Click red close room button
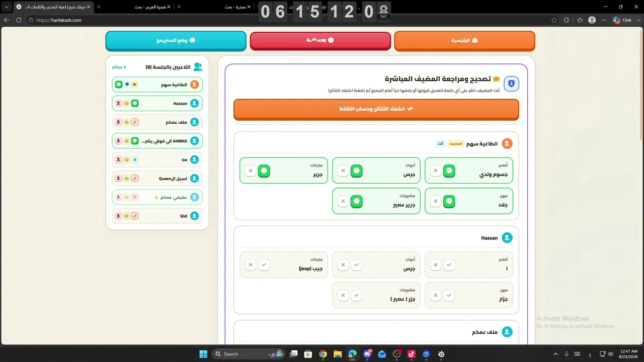The image size is (644, 362). tap(320, 40)
